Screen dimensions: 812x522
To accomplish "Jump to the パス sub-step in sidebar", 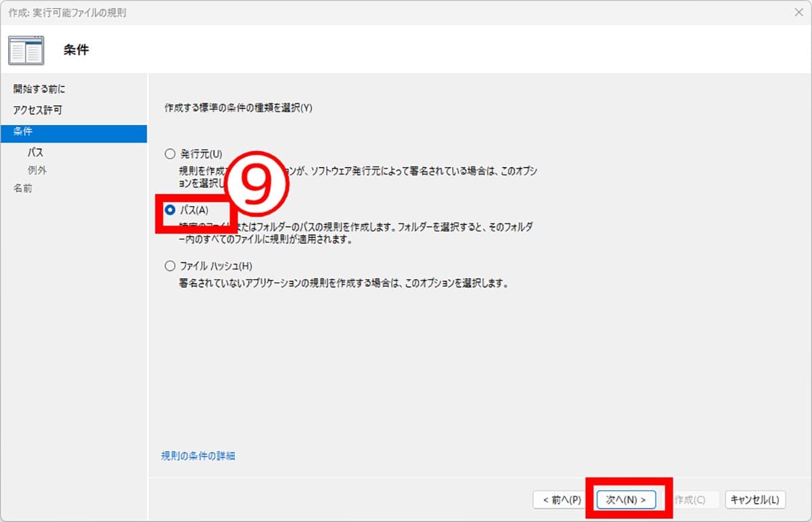I will click(35, 153).
